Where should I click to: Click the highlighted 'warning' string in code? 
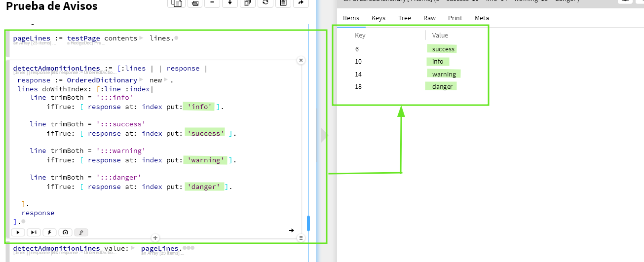206,160
